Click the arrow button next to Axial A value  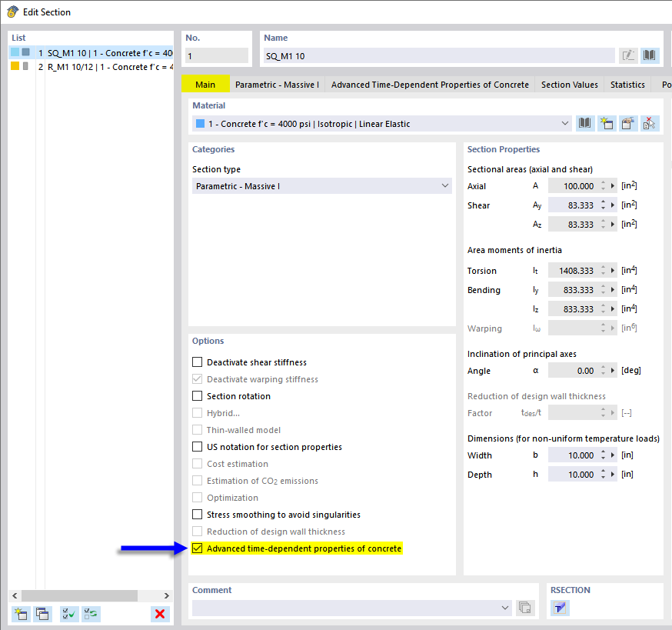click(613, 185)
